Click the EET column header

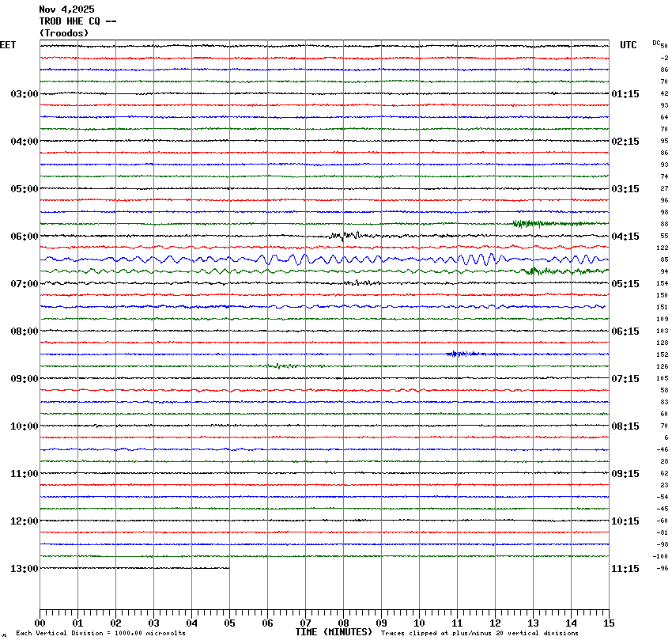tap(8, 45)
